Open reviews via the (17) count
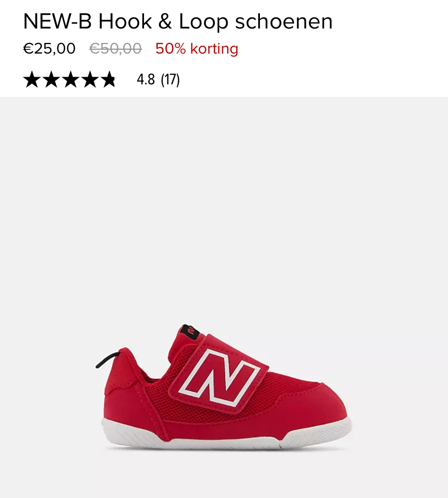Viewport: 448px width, 498px height. [170, 80]
